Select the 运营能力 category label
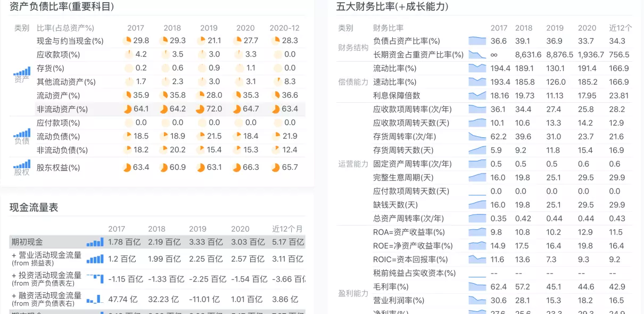The height and width of the screenshot is (314, 644). 353,163
